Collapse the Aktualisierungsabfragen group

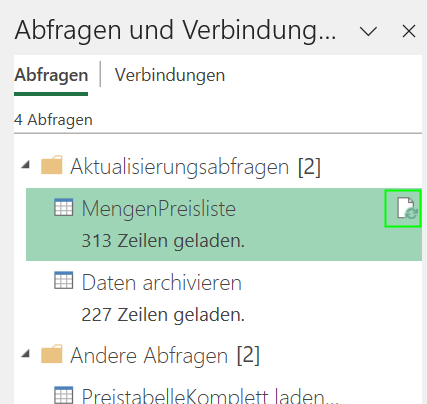click(26, 165)
